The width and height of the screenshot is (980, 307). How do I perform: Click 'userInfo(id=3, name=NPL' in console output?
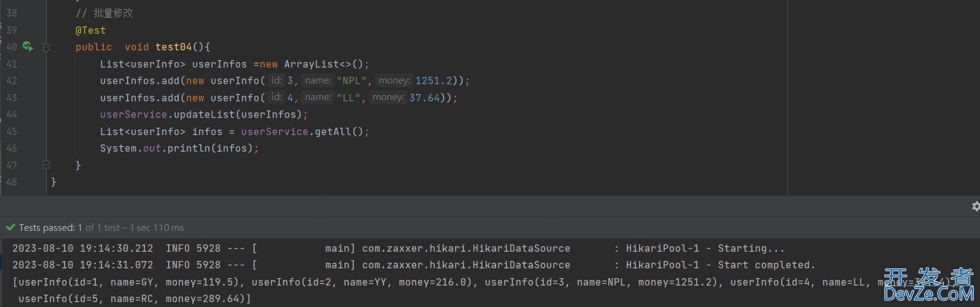[x=555, y=282]
